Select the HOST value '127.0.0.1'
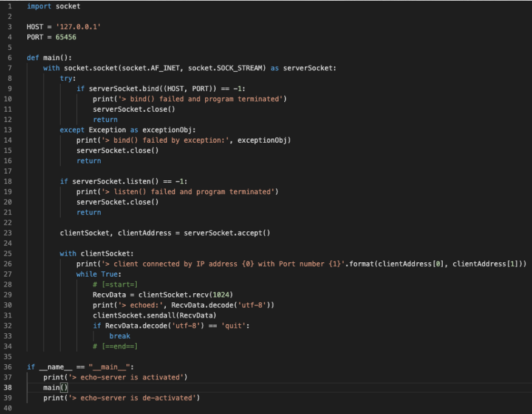This screenshot has height=414, width=532. 78,27
